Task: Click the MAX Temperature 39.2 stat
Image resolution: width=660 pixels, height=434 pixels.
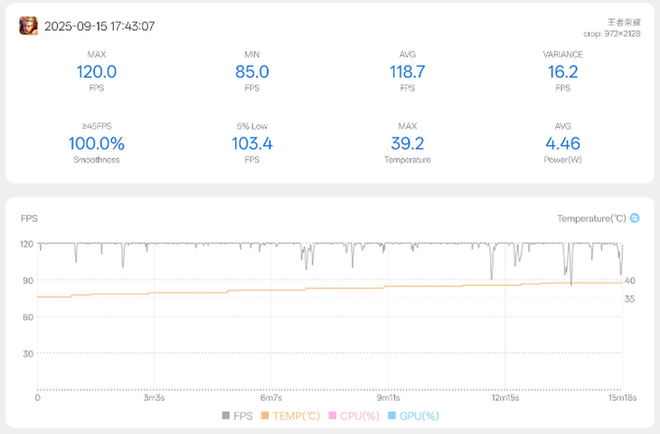Action: (x=407, y=144)
